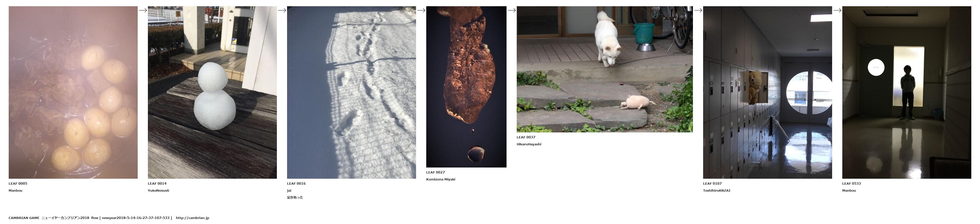Image resolution: width=980 pixels, height=224 pixels.
Task: Click the arrow after the LEAF 0027 image
Action: pyautogui.click(x=512, y=10)
